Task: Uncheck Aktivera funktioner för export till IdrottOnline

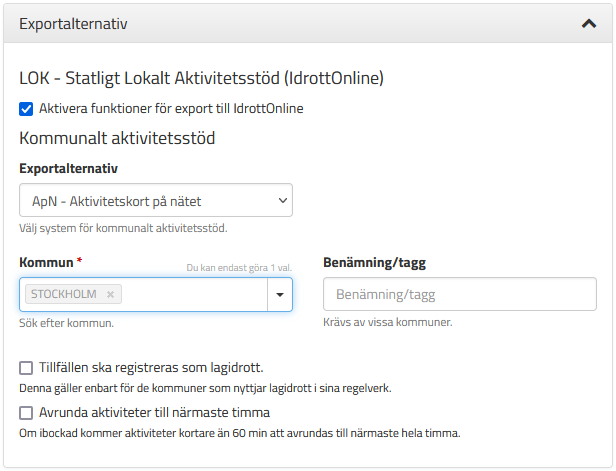Action: (26, 109)
